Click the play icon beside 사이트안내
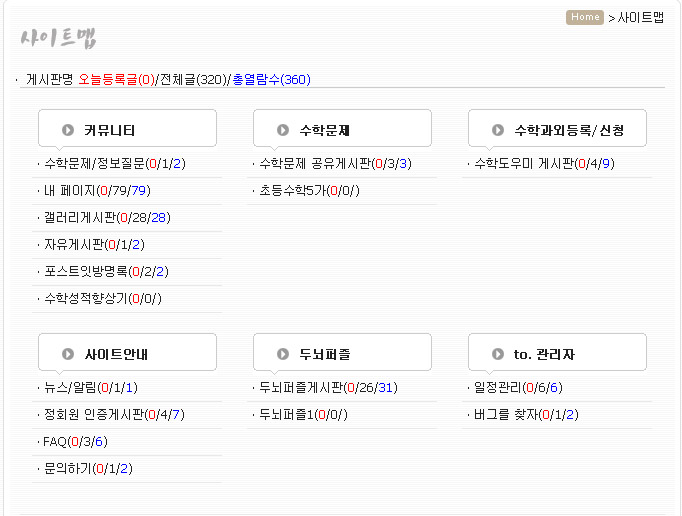The width and height of the screenshot is (682, 516). pos(68,354)
